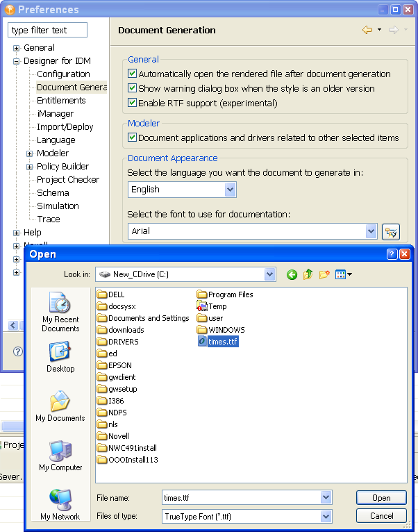
Task: Select Configuration in preferences tree
Action: point(63,74)
